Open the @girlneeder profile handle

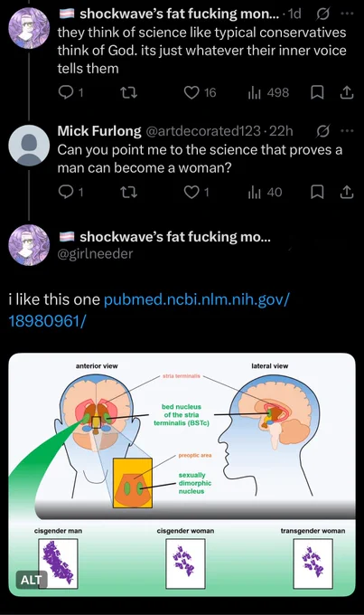coord(95,254)
